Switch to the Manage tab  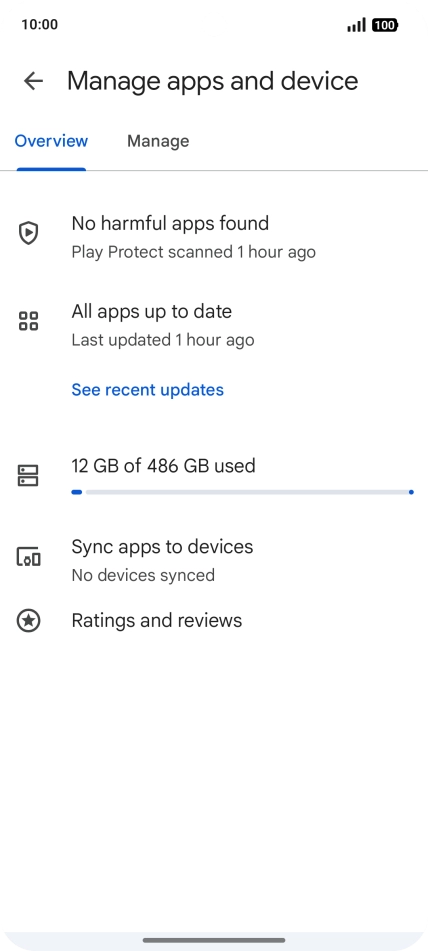pyautogui.click(x=158, y=141)
